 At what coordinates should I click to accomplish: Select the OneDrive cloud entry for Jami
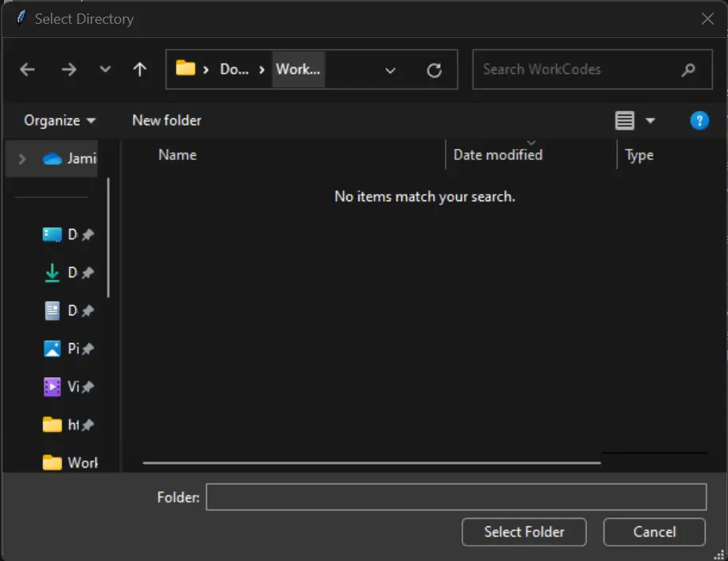pos(67,158)
